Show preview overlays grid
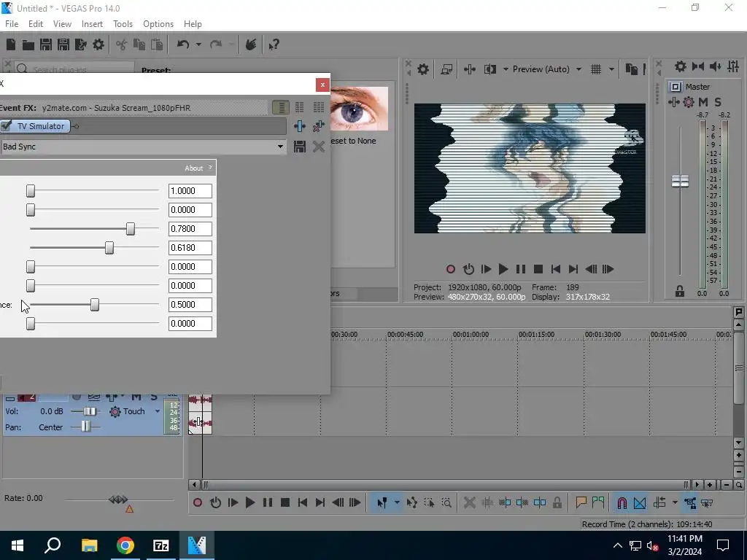747x560 pixels. tap(596, 69)
